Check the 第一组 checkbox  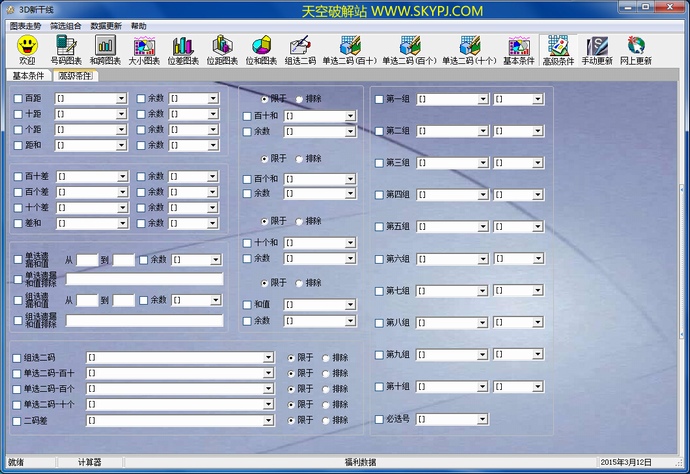[x=379, y=99]
